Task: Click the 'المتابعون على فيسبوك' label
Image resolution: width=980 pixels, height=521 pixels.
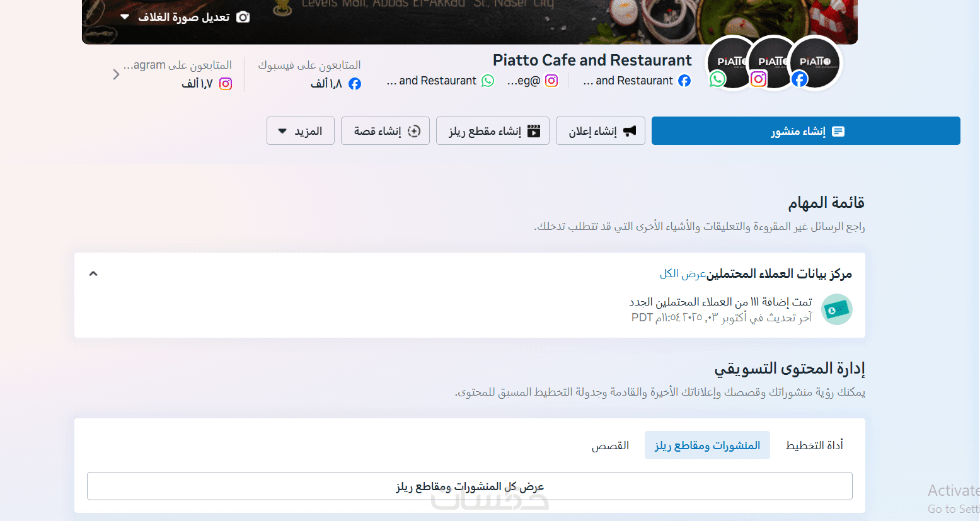Action: pos(309,65)
